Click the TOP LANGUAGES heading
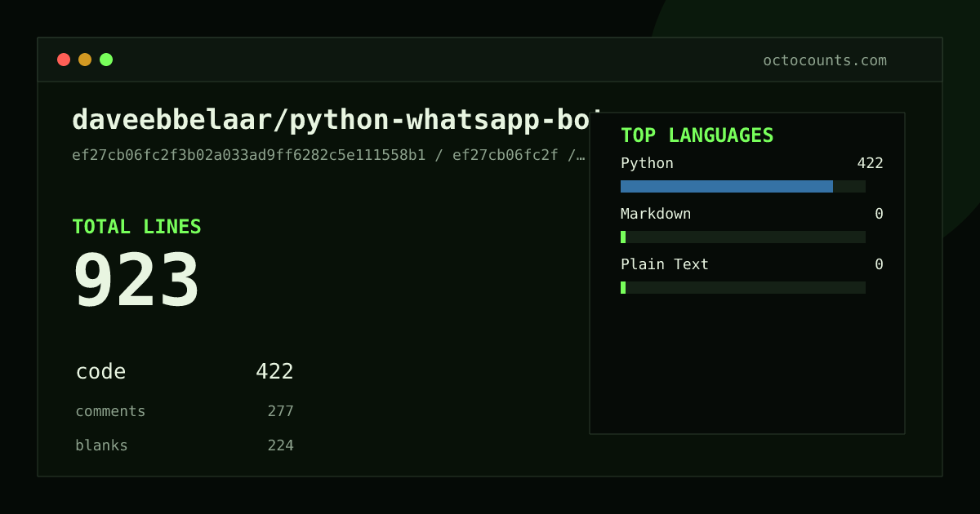980x514 pixels. (x=697, y=135)
